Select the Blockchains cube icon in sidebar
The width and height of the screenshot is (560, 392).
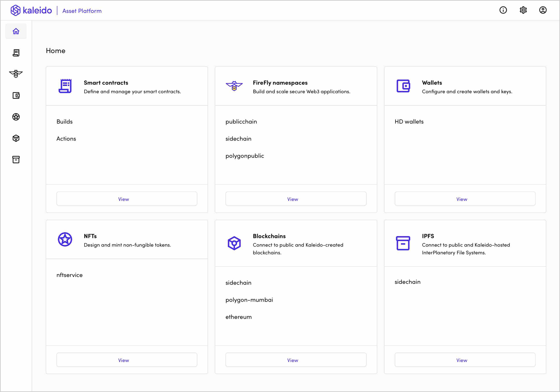[x=16, y=138]
